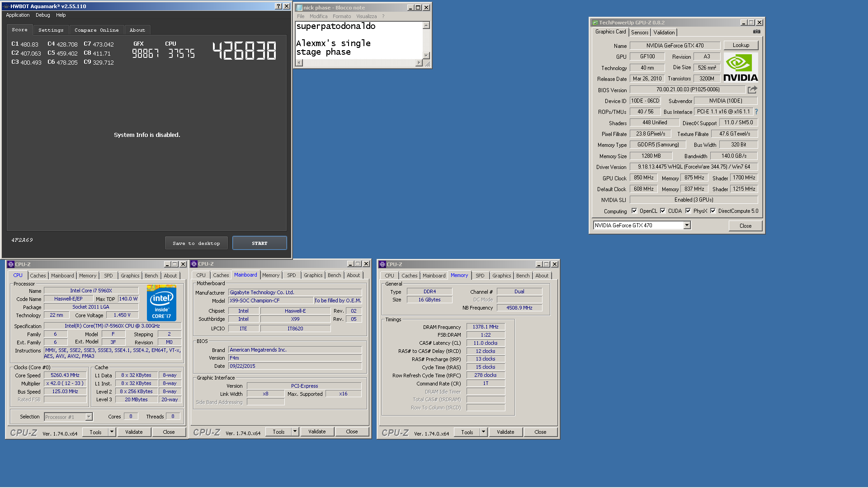Screen dimensions: 868x488
Task: Expand Tools dropdown arrow in CPU-Z CPU window
Action: click(x=112, y=432)
